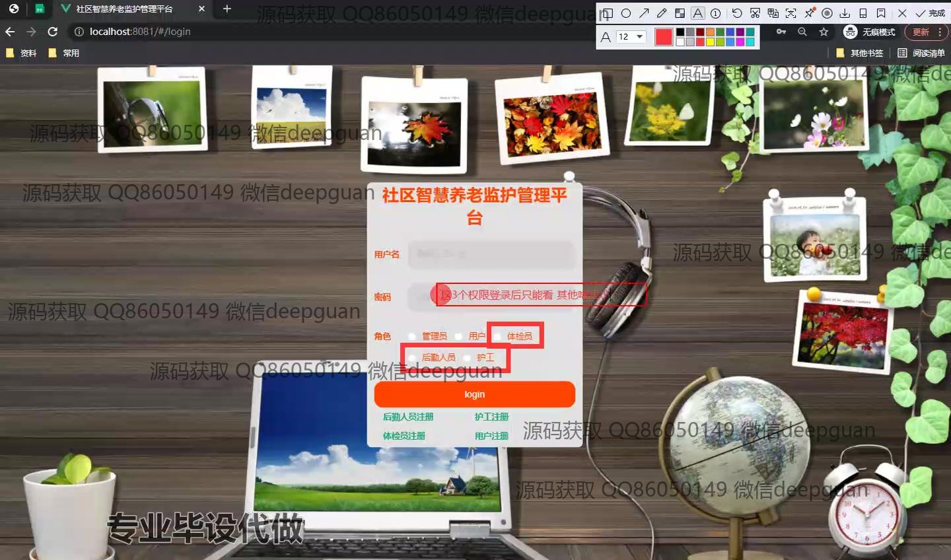Screen dimensions: 951x560
Task: Pick the magenta color swatch
Action: [740, 42]
